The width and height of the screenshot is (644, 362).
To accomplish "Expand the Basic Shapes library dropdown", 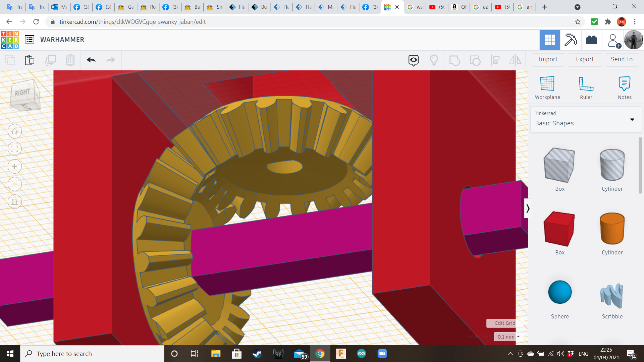I will (x=632, y=120).
